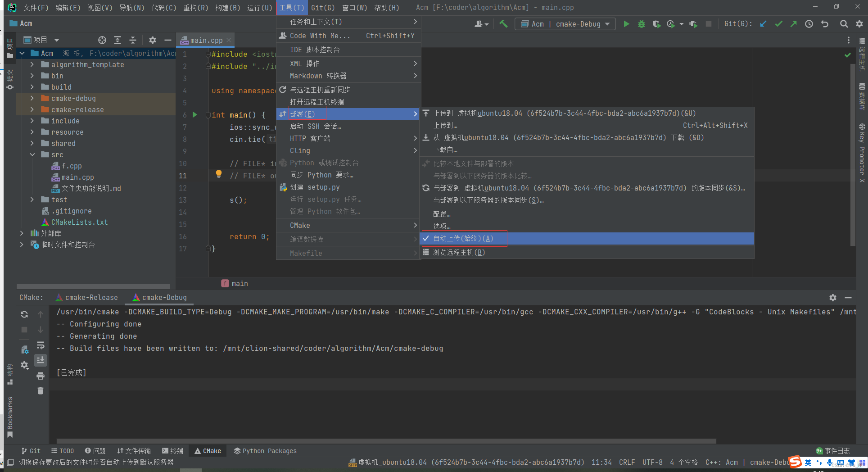Open main.cpp in project tree
The width and height of the screenshot is (868, 472).
tap(78, 177)
